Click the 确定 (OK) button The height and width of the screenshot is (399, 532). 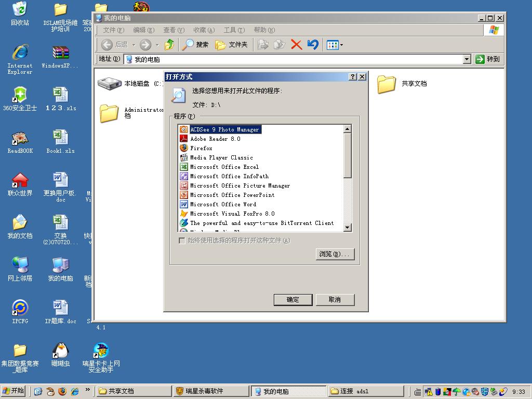pos(293,300)
